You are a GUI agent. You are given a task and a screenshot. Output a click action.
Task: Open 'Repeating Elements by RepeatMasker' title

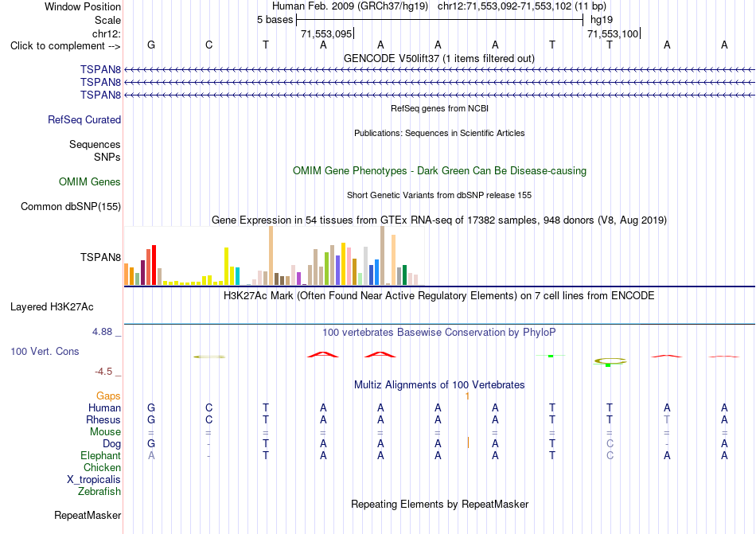[439, 504]
